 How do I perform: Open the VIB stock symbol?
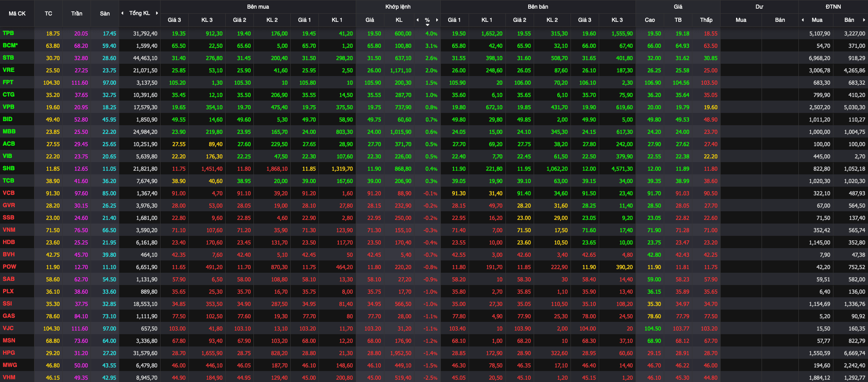[7, 156]
